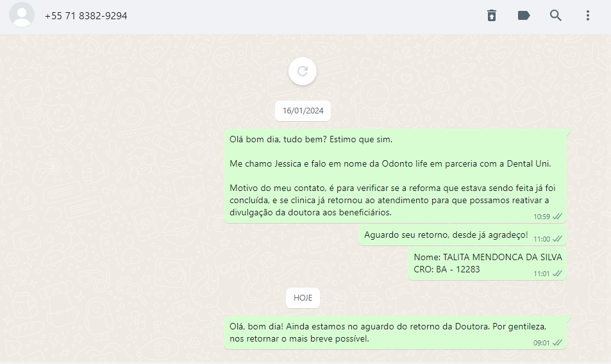Click the HOJE date separator
The image size is (611, 364).
tap(303, 298)
